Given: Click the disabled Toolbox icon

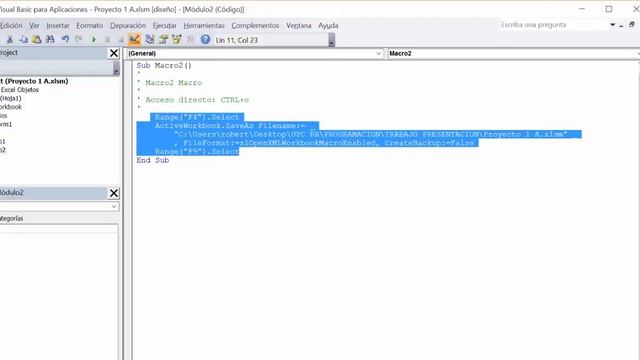Looking at the screenshot, I should tap(191, 40).
